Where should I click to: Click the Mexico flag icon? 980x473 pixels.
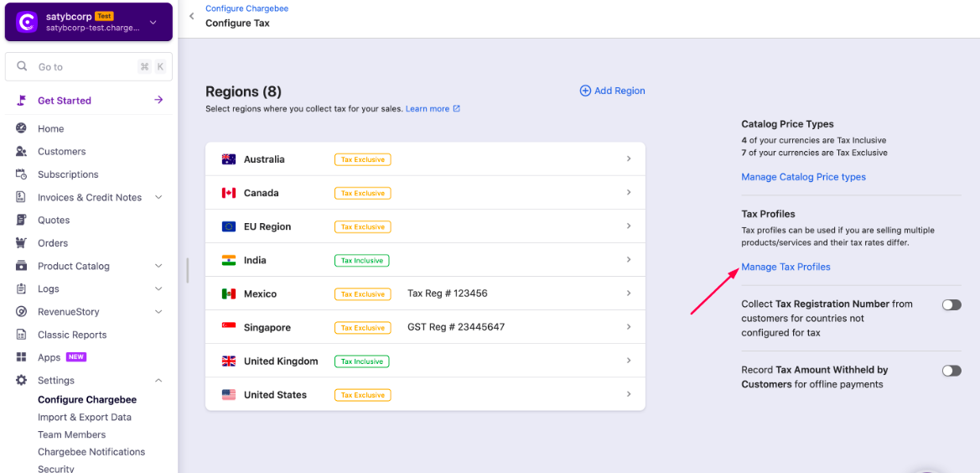click(x=229, y=294)
